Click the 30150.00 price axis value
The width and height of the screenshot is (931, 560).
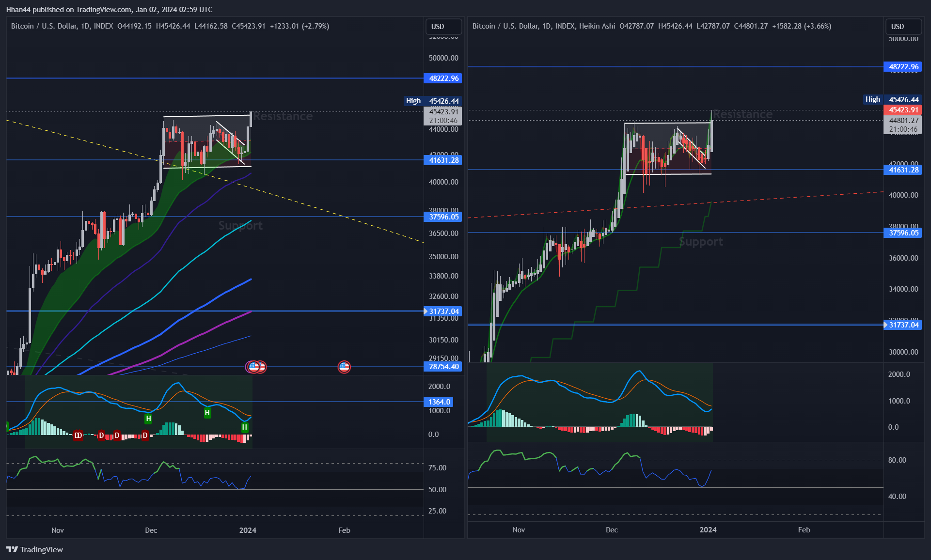click(443, 340)
